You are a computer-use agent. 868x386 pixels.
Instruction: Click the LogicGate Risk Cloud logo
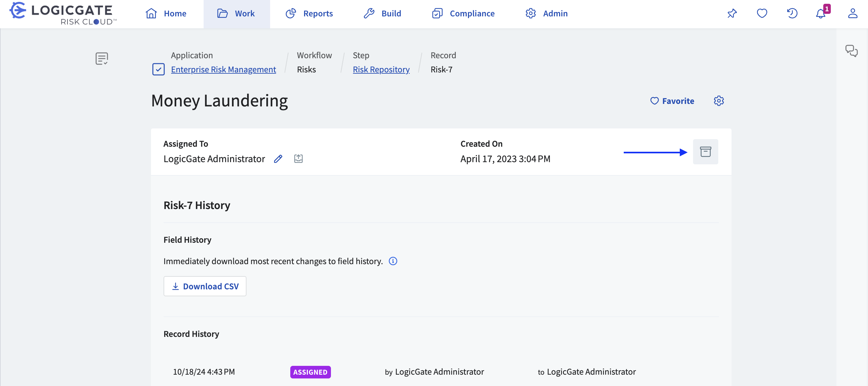point(63,14)
